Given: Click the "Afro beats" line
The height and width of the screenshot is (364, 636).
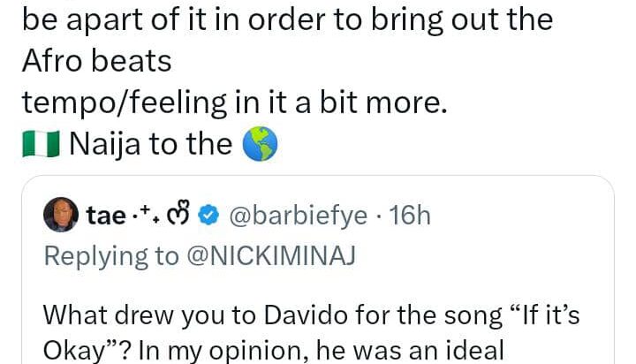Looking at the screenshot, I should [x=95, y=61].
